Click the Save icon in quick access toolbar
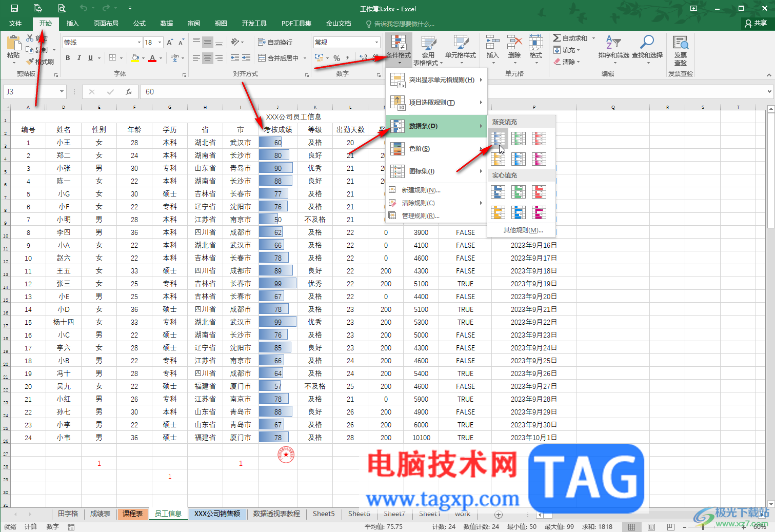The width and height of the screenshot is (775, 532). click(x=14, y=8)
